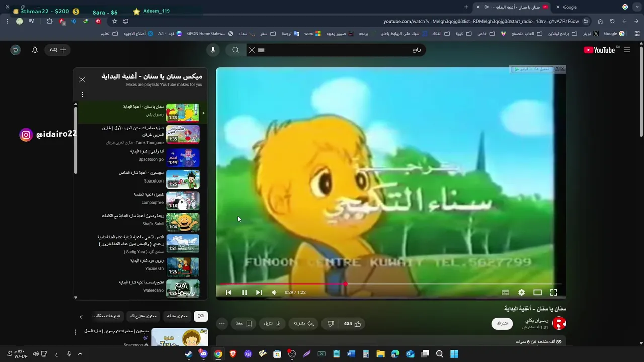Open options for مغامرات توم سوير suggestion
The width and height of the screenshot is (644, 362).
[76, 332]
